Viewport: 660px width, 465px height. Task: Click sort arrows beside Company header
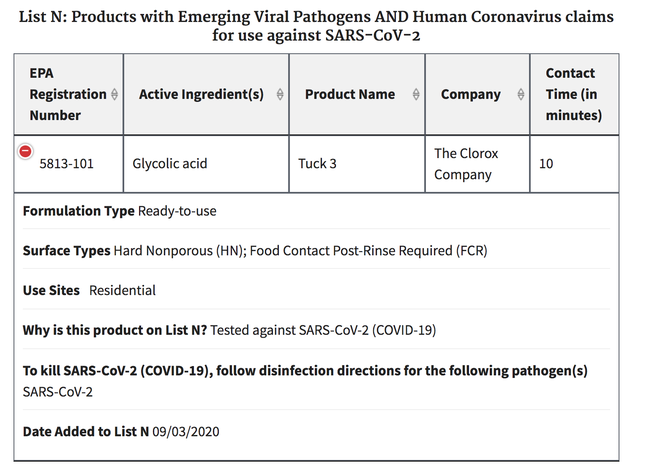(x=521, y=94)
